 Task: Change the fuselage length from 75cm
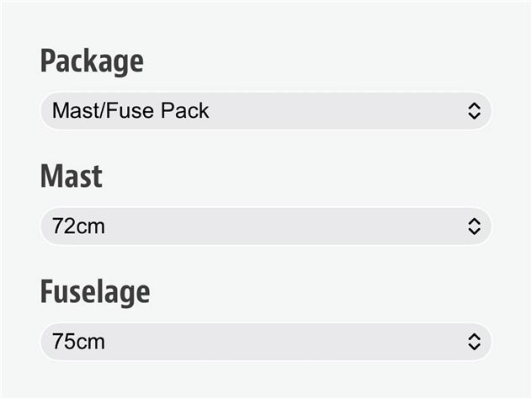coord(265,341)
